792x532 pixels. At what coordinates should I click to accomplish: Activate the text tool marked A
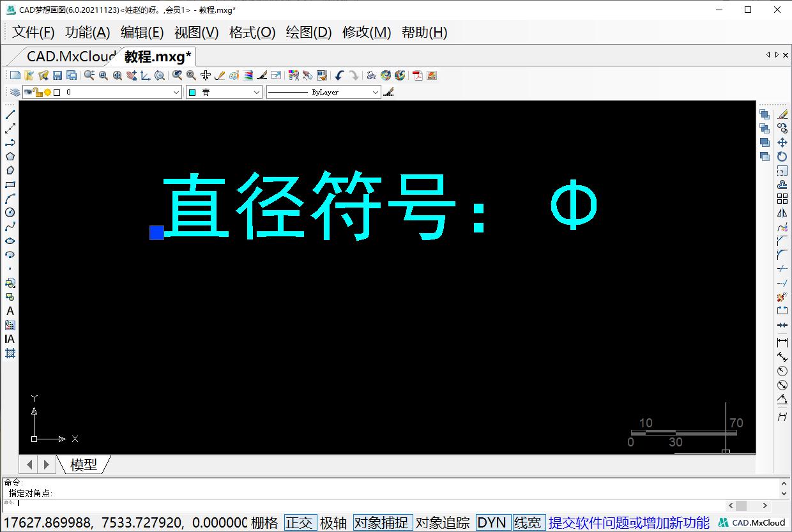pos(9,311)
